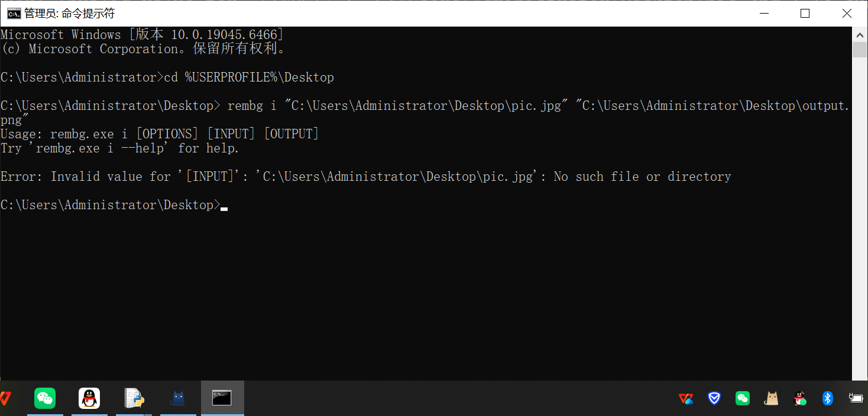The image size is (868, 416).
Task: Click the green WeChat system tray icon
Action: 743,398
